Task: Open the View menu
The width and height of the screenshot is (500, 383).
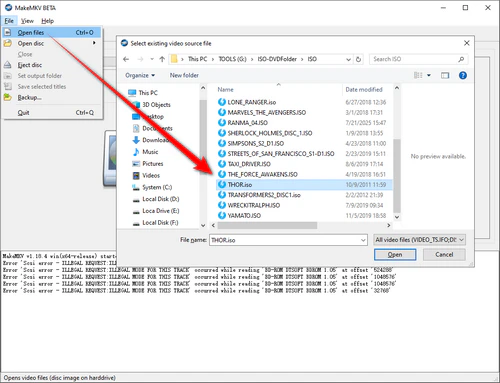Action: click(x=27, y=21)
